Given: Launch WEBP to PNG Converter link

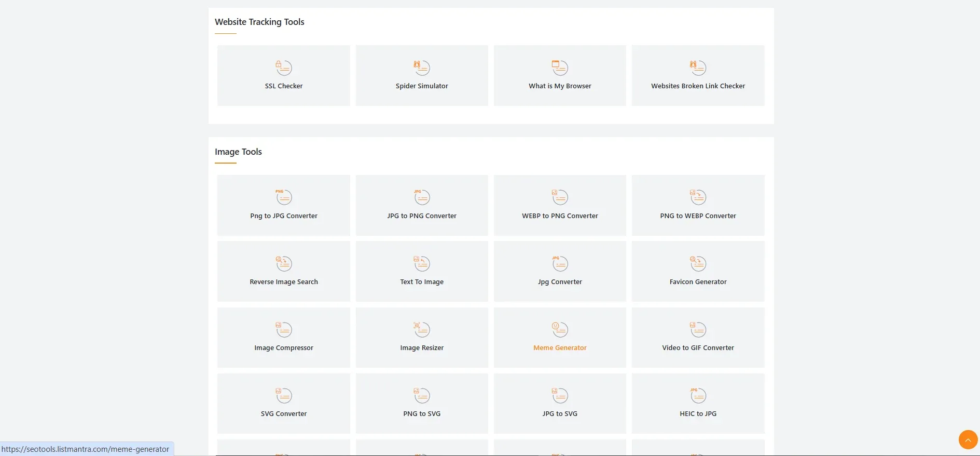Looking at the screenshot, I should [x=560, y=216].
